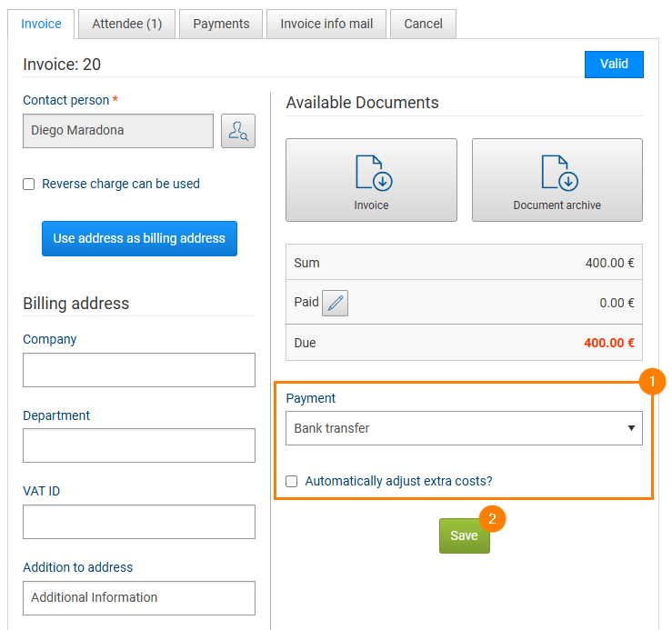Open the Payment method dropdown
This screenshot has width=672, height=630.
(x=464, y=428)
